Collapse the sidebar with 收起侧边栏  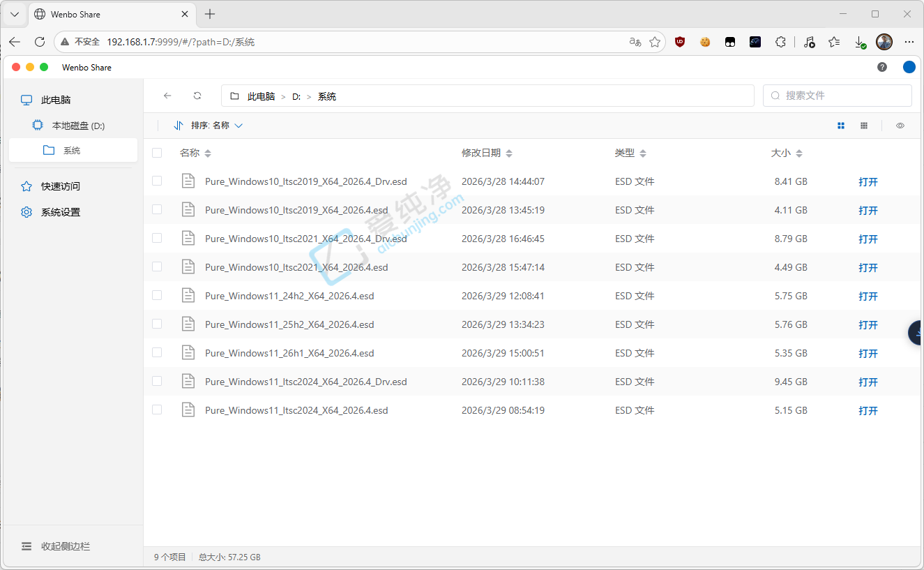[x=56, y=546]
